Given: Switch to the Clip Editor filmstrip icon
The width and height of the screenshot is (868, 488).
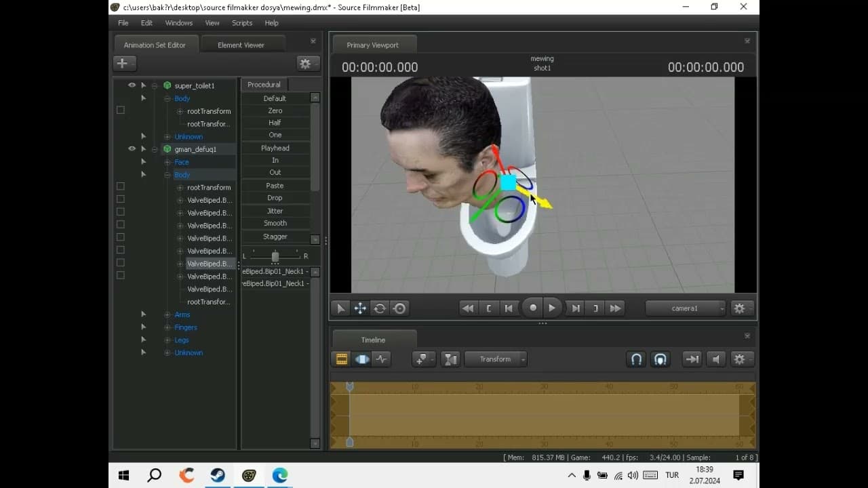Looking at the screenshot, I should 342,359.
